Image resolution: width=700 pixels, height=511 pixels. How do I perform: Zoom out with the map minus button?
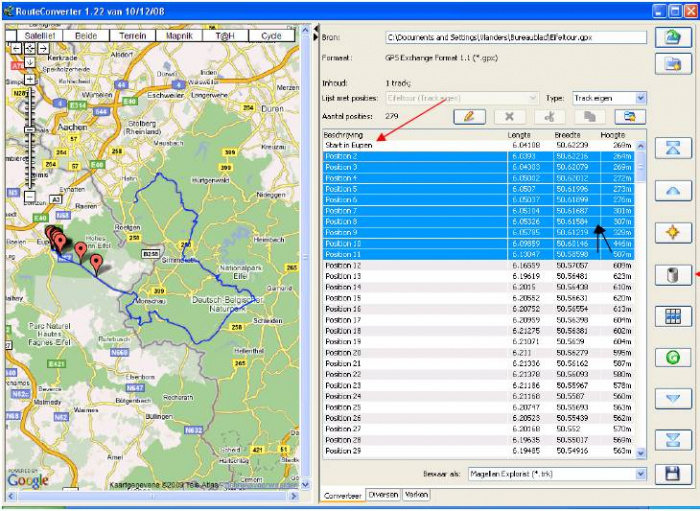click(29, 196)
